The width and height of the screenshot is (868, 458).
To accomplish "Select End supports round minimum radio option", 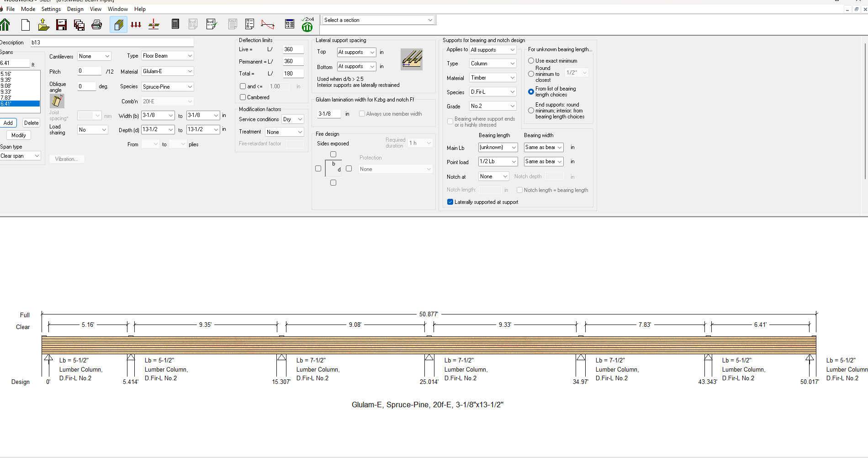I will pyautogui.click(x=531, y=111).
